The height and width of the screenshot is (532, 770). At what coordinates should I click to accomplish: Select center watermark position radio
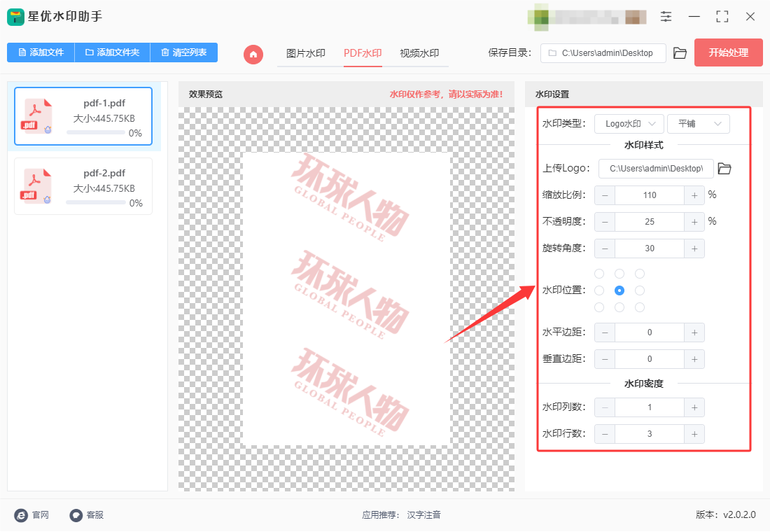(x=619, y=290)
